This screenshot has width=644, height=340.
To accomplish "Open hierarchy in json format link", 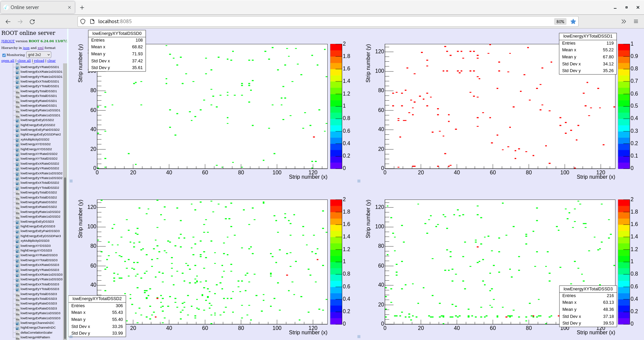I will click(x=26, y=48).
